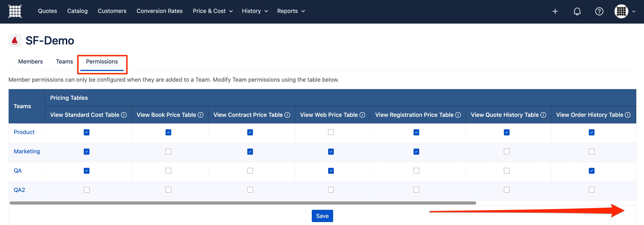644x225 pixels.
Task: Open the Marketing team link
Action: click(x=27, y=151)
